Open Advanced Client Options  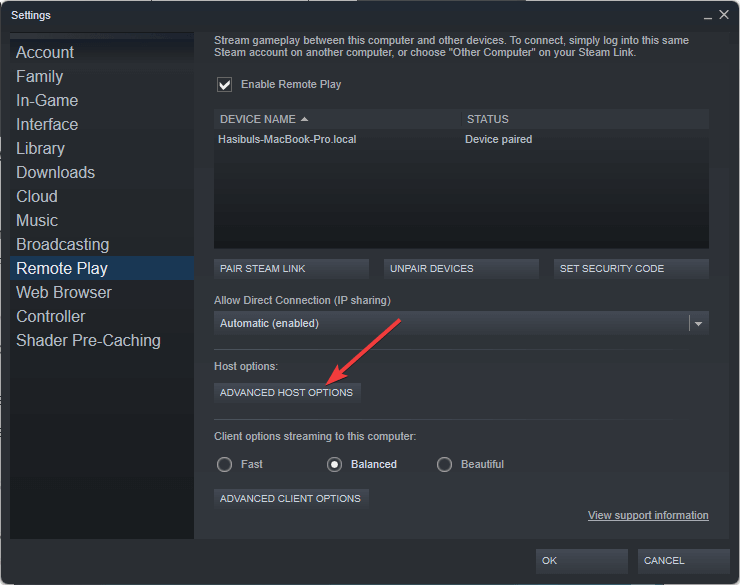pos(291,499)
